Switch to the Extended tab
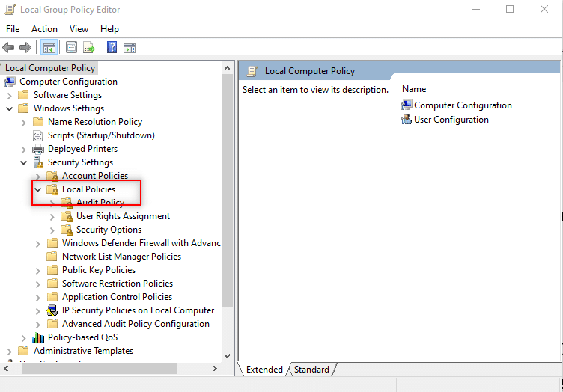Viewport: 563px width, 392px height. coord(264,370)
